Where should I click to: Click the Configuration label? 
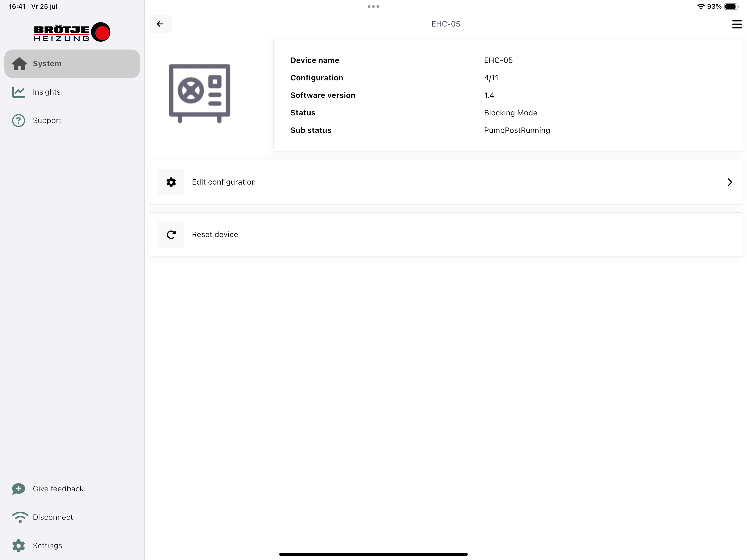(317, 78)
